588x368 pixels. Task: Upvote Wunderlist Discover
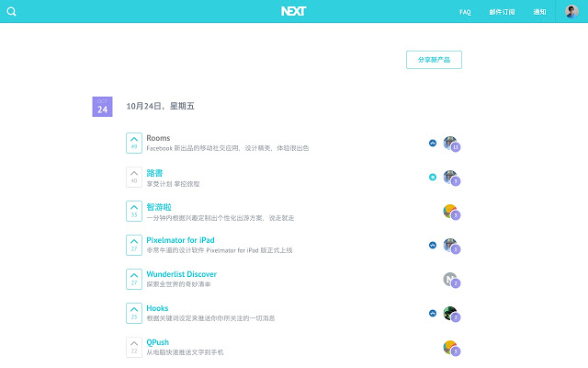[134, 279]
